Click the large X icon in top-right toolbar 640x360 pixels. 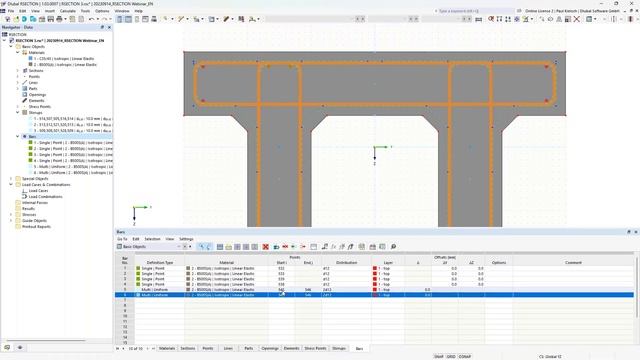[577, 19]
